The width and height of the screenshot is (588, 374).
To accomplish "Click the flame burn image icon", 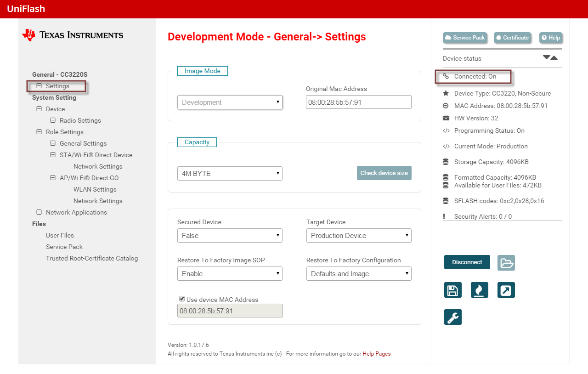I will pos(479,290).
